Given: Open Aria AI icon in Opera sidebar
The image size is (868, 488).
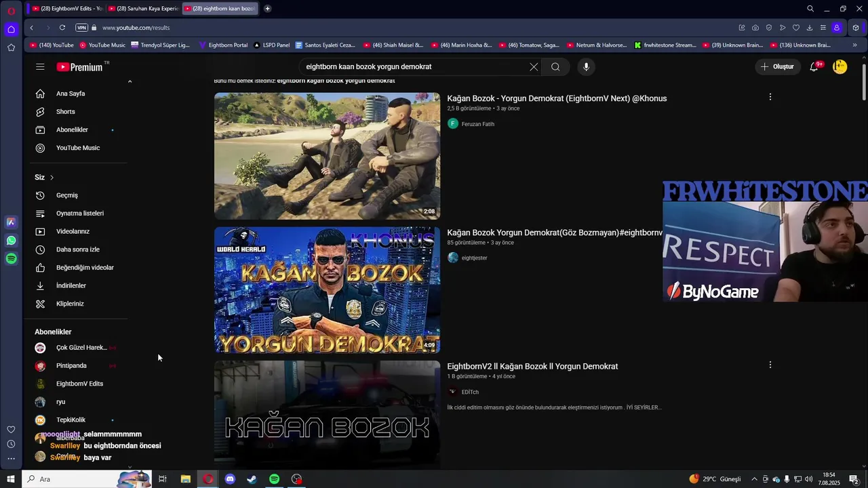Looking at the screenshot, I should coord(11,222).
